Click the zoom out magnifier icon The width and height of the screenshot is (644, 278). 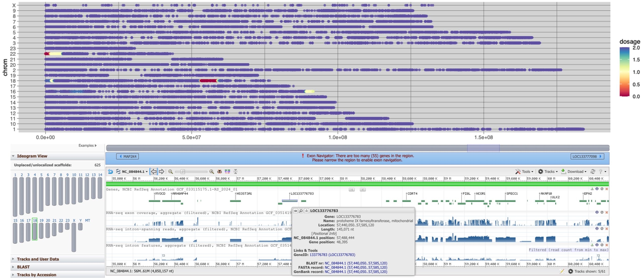[x=170, y=171]
